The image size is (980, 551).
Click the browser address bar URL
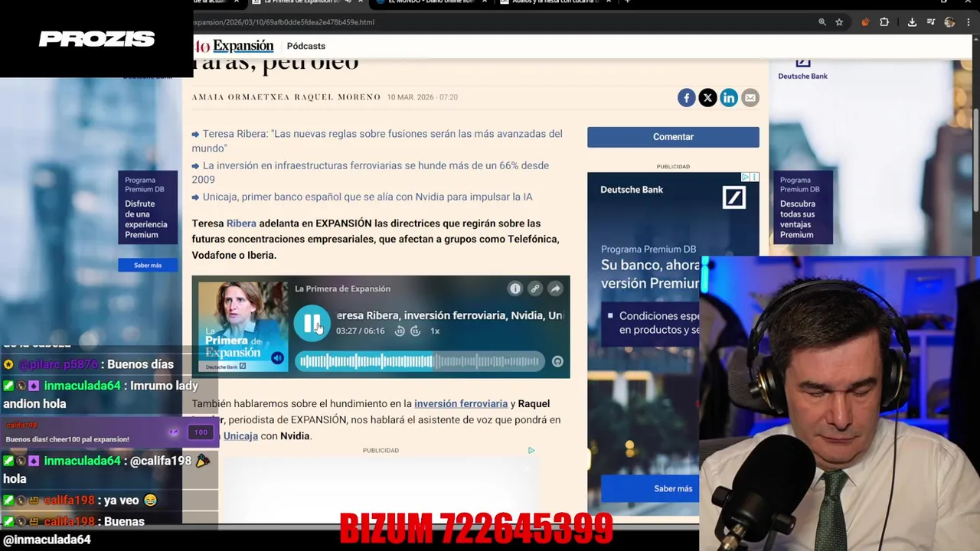(284, 22)
